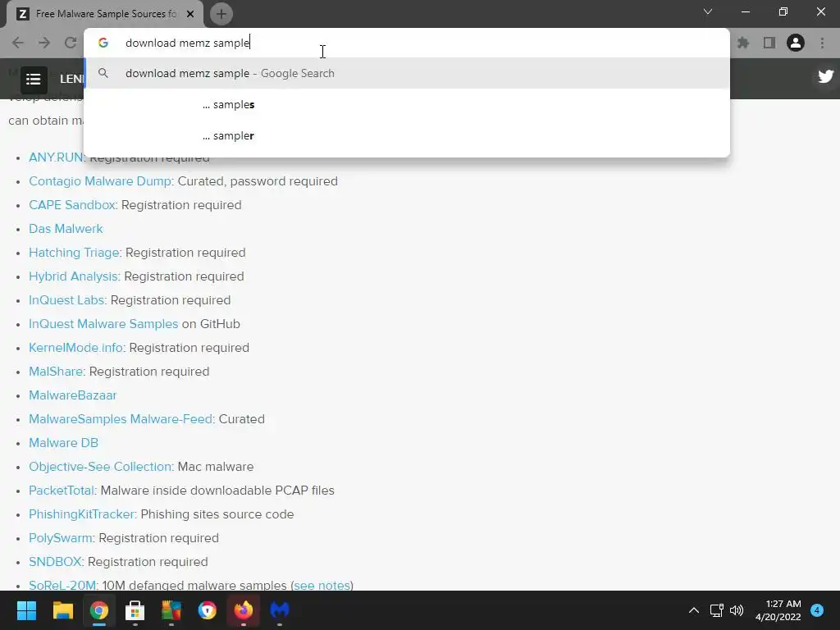Open the network status tray icon
The height and width of the screenshot is (630, 840).
pos(716,610)
